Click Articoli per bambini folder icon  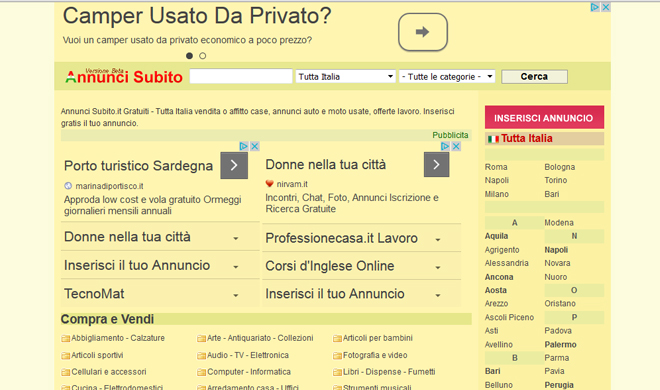click(337, 338)
